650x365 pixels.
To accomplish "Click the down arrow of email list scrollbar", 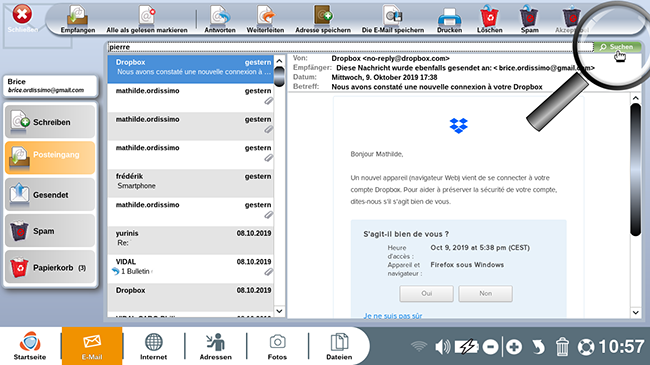I will point(279,311).
